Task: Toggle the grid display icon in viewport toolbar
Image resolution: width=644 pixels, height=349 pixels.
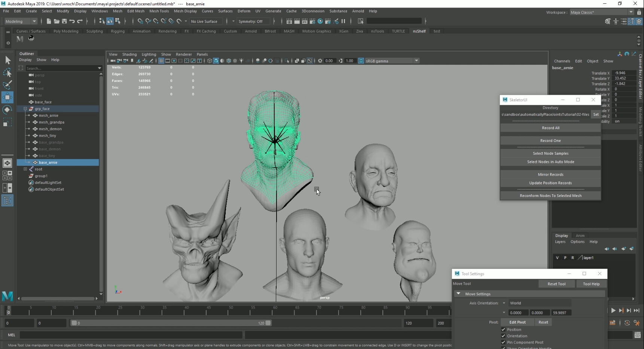Action: point(161,61)
